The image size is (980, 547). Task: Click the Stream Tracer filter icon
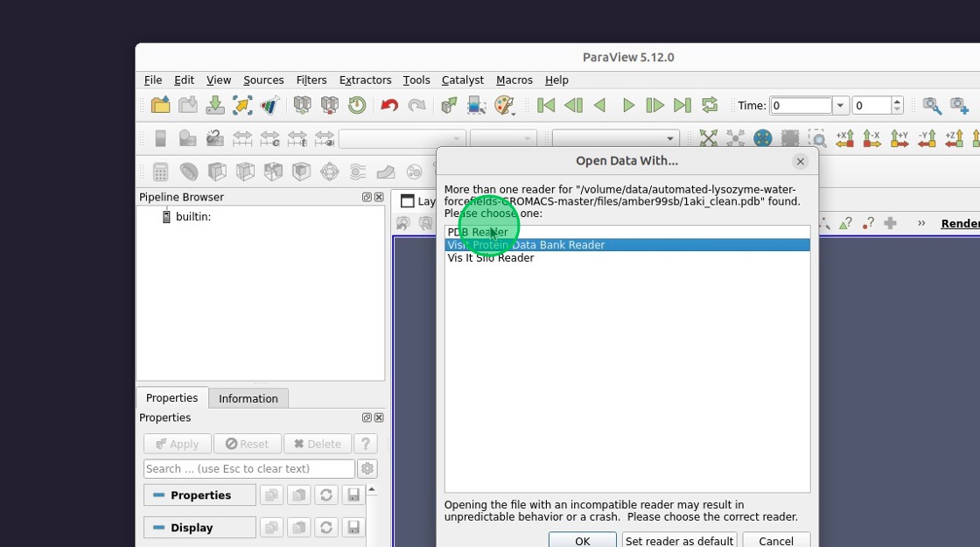[x=358, y=172]
